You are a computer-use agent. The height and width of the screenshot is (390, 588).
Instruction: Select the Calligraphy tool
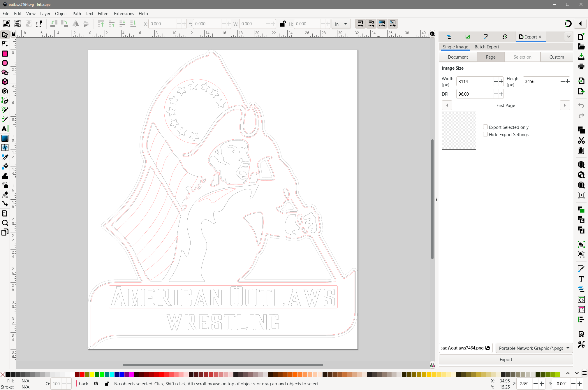[x=5, y=119]
